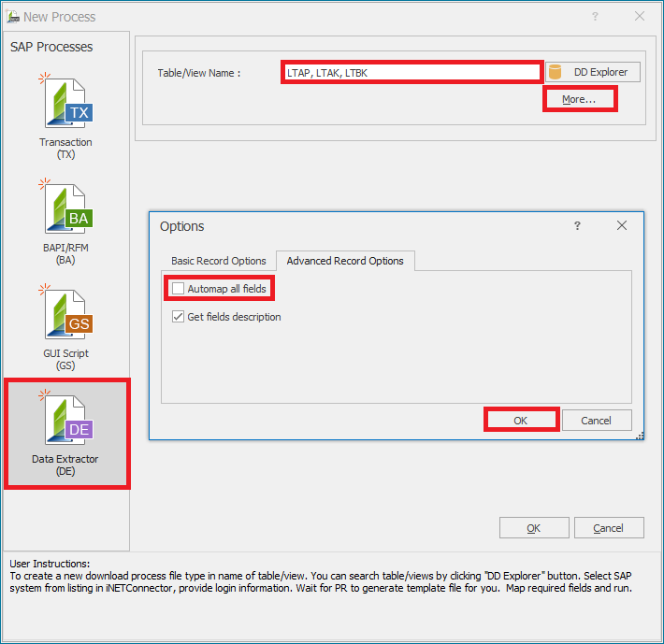The image size is (664, 644).
Task: Click OK at bottom of New Process window
Action: pyautogui.click(x=533, y=528)
